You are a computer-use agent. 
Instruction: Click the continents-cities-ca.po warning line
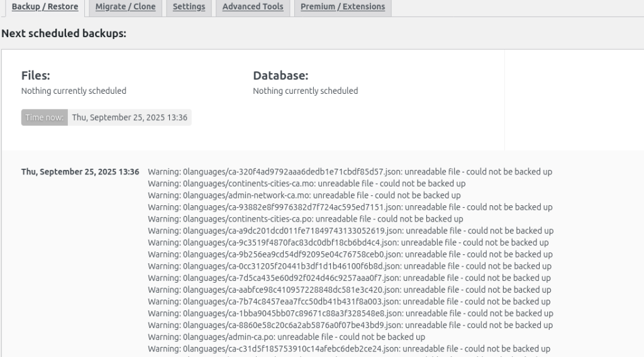point(305,219)
